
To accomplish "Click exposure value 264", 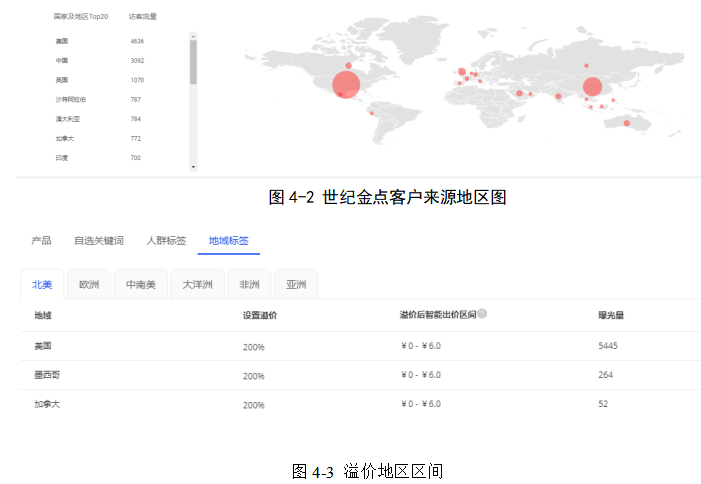I will 605,375.
